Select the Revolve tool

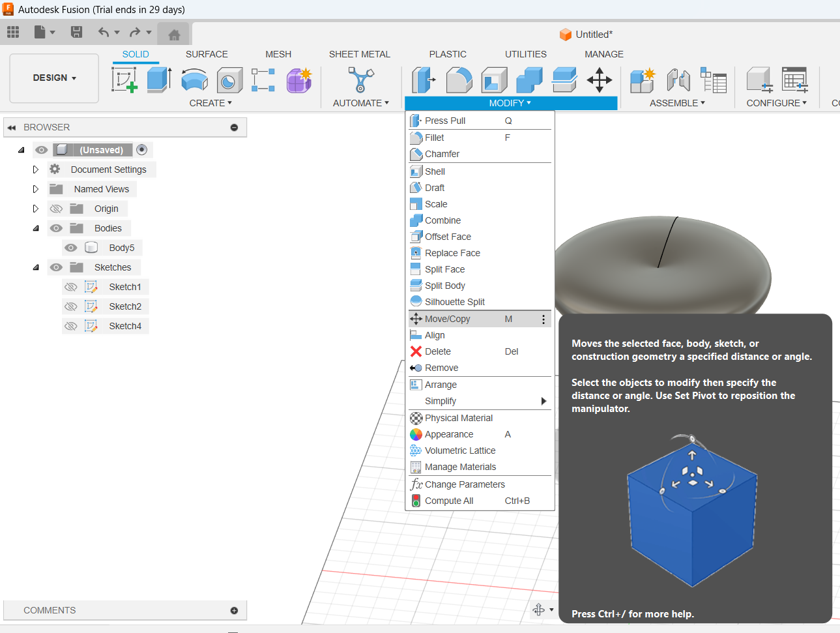click(194, 80)
